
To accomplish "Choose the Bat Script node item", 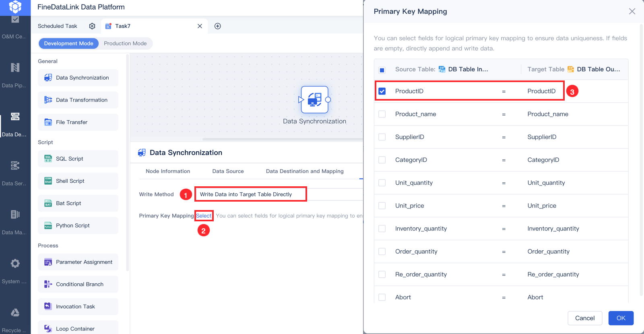I will click(78, 203).
